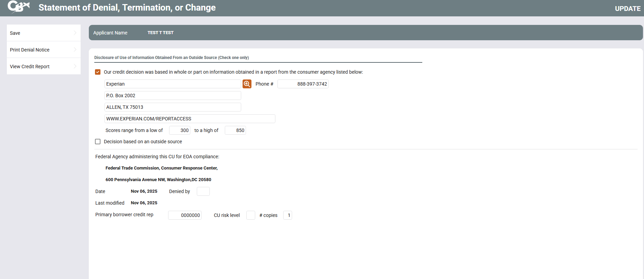
Task: Check Decision based on an outside source
Action: pyautogui.click(x=98, y=142)
